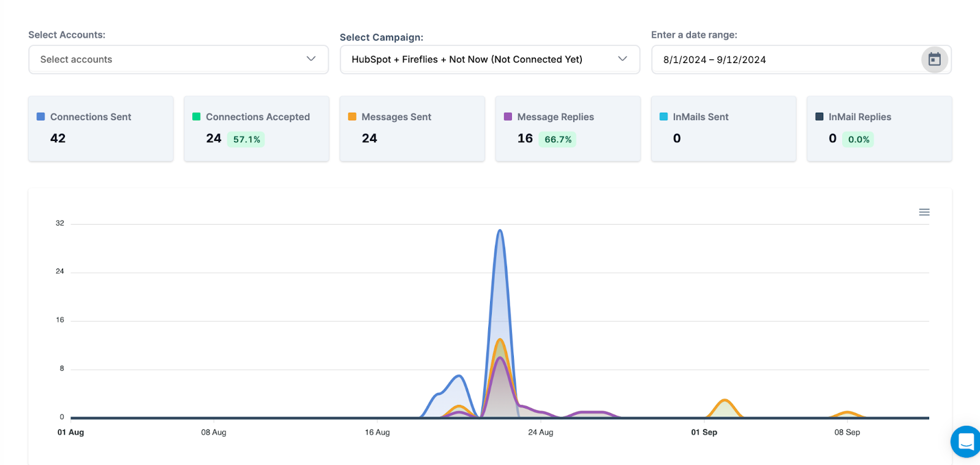This screenshot has height=465, width=980.
Task: Click the 32 y-axis label
Action: (x=59, y=223)
